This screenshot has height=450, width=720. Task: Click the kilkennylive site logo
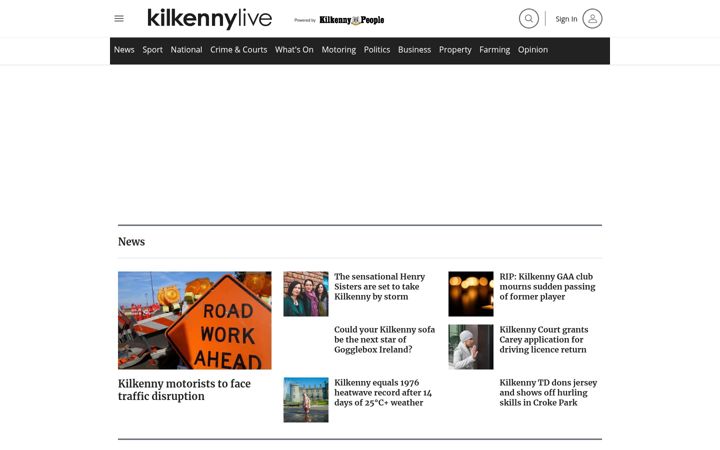[x=209, y=19]
